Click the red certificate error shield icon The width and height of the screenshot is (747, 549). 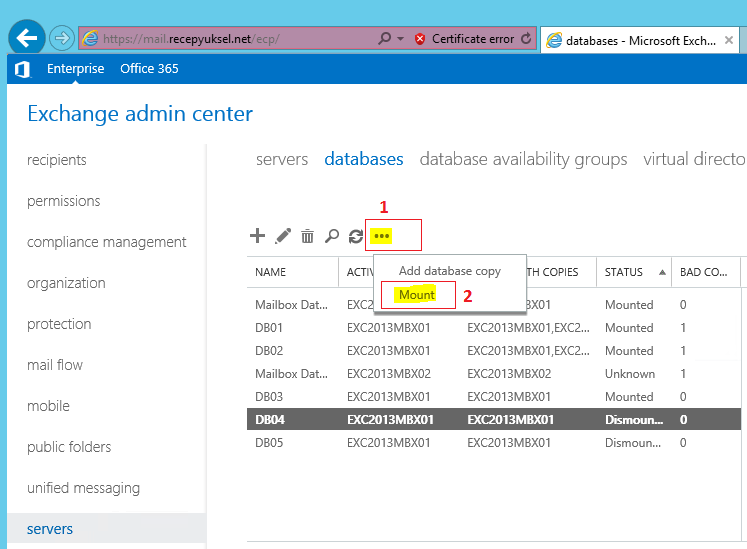(x=420, y=39)
